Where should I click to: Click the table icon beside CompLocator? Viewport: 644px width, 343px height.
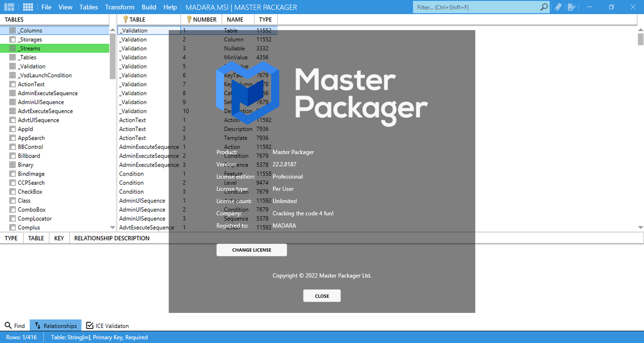pos(13,219)
